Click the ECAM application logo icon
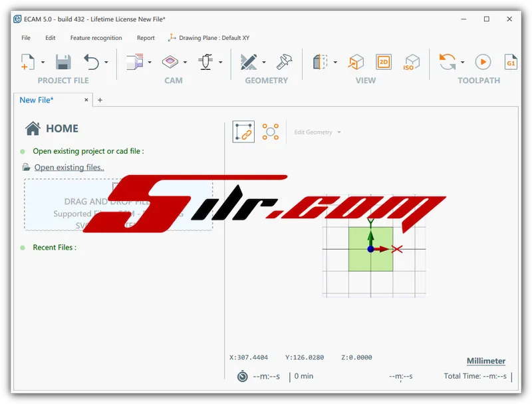Image resolution: width=532 pixels, height=404 pixels. [x=17, y=19]
